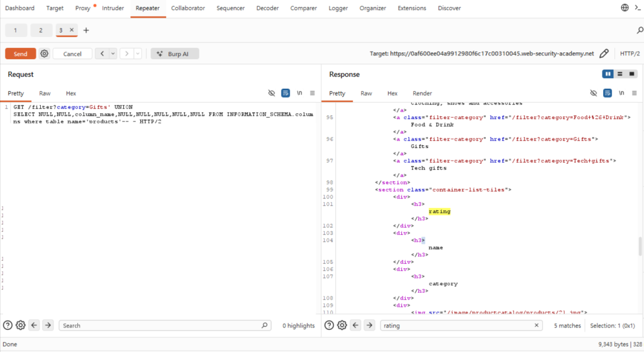The height and width of the screenshot is (352, 644).
Task: Open help for Request search bar
Action: click(x=8, y=326)
